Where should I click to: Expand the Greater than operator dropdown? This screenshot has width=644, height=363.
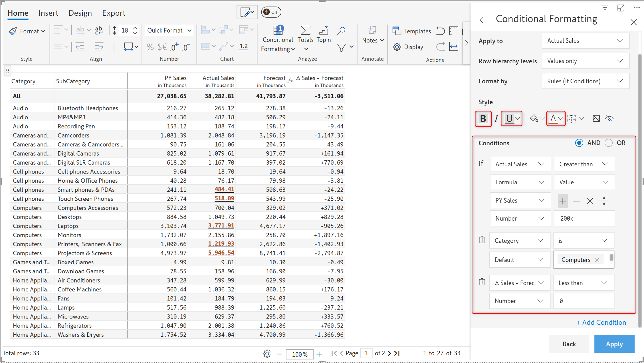(x=584, y=164)
